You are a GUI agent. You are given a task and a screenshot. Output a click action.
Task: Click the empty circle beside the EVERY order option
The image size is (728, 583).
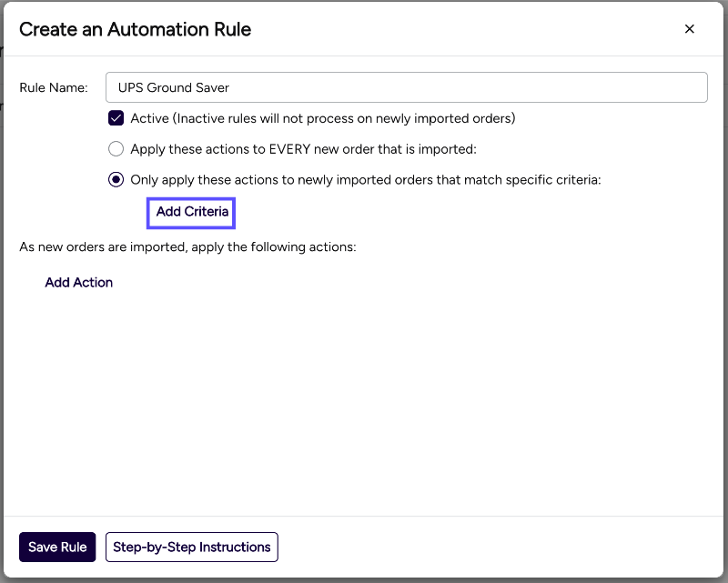tap(116, 149)
